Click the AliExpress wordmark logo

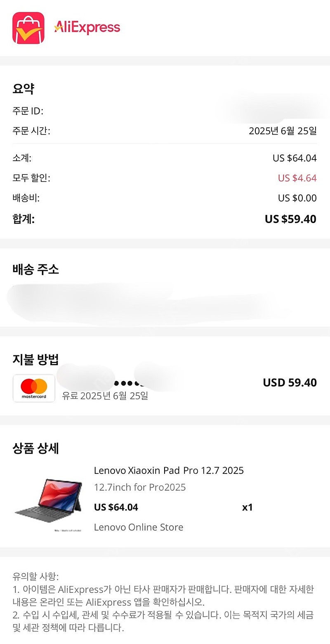click(87, 28)
